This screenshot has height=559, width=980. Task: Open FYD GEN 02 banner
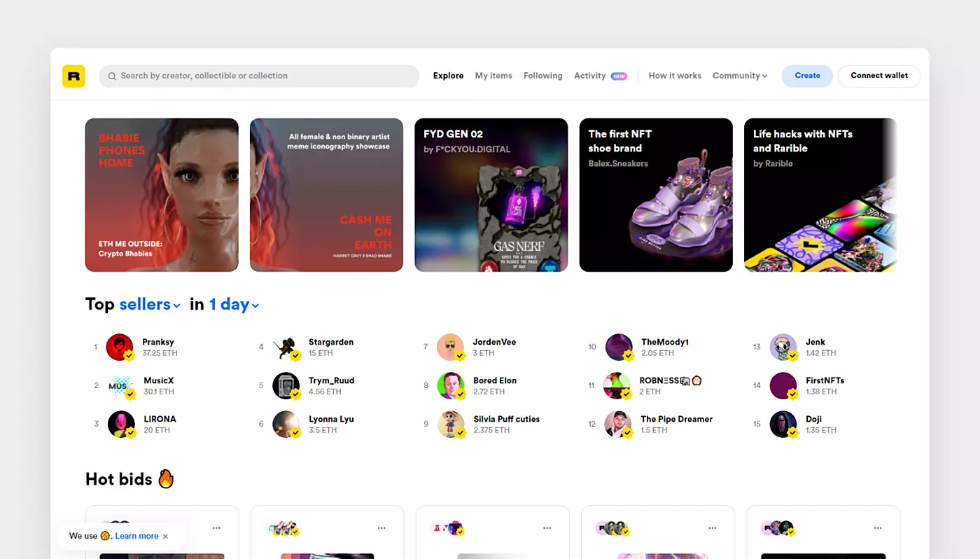491,195
